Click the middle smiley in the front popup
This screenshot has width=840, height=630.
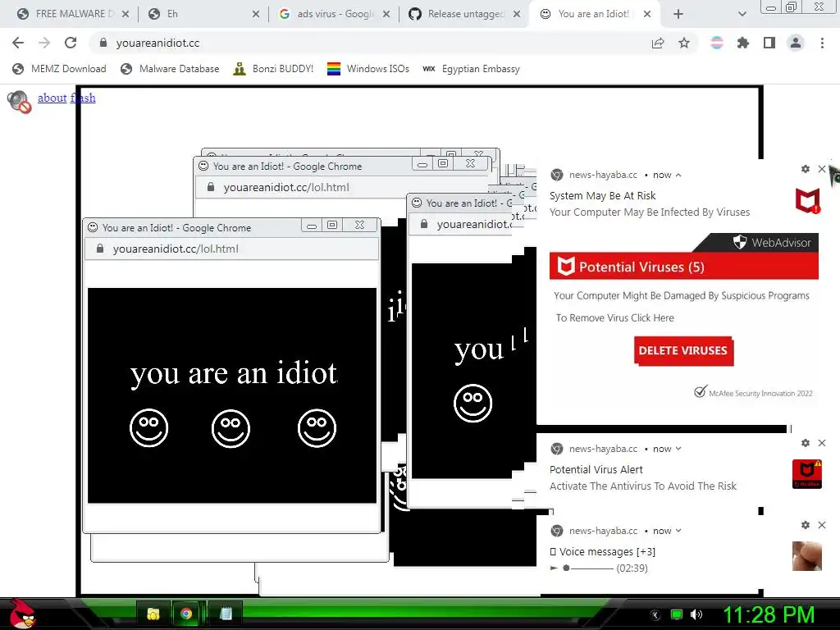[x=231, y=428]
